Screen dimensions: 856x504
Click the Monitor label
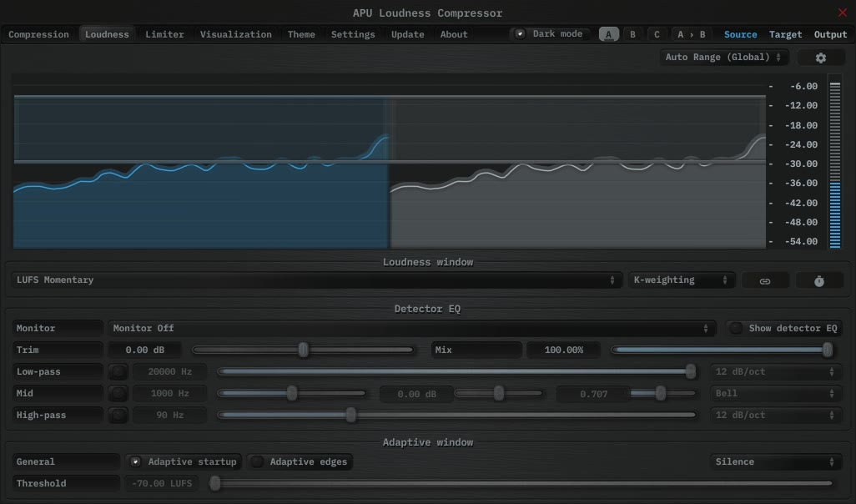(x=58, y=328)
